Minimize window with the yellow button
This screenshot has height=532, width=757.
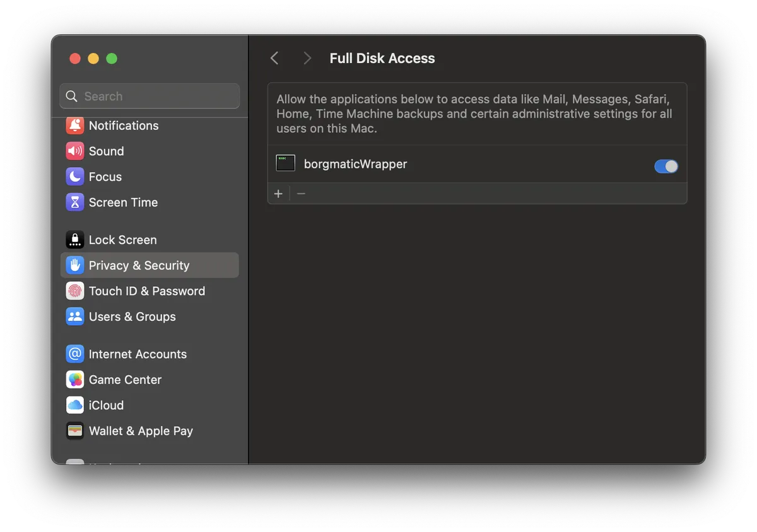point(93,59)
